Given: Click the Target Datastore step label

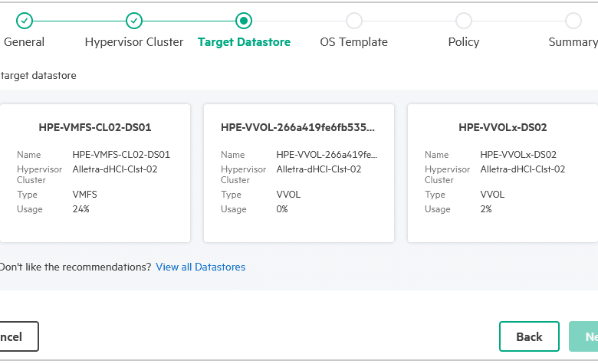Looking at the screenshot, I should 244,42.
